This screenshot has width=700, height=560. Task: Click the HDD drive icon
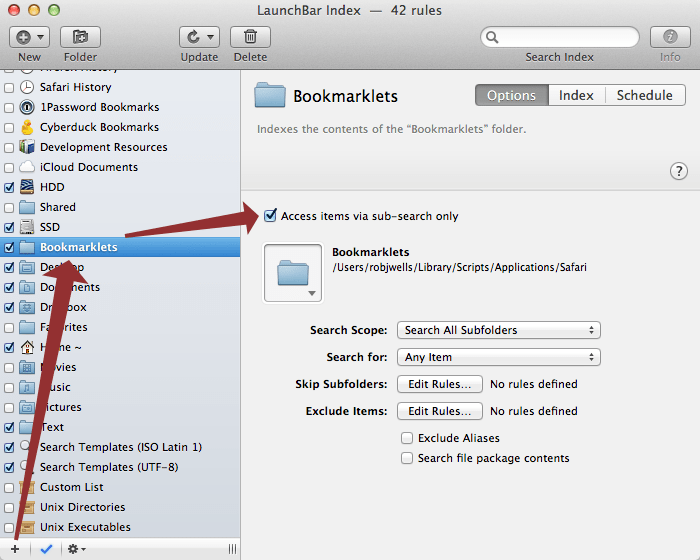click(x=27, y=187)
